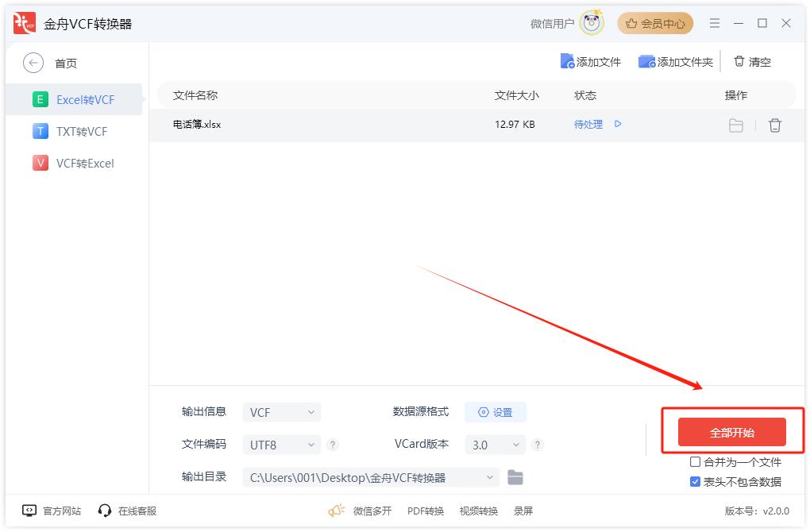The height and width of the screenshot is (532, 810).
Task: Expand the 输出信息 VCF dropdown
Action: [x=281, y=412]
